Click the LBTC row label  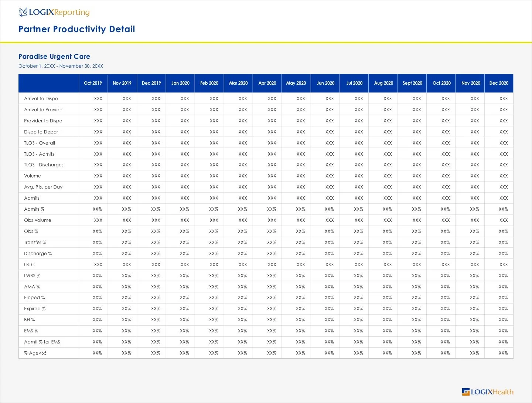click(29, 264)
